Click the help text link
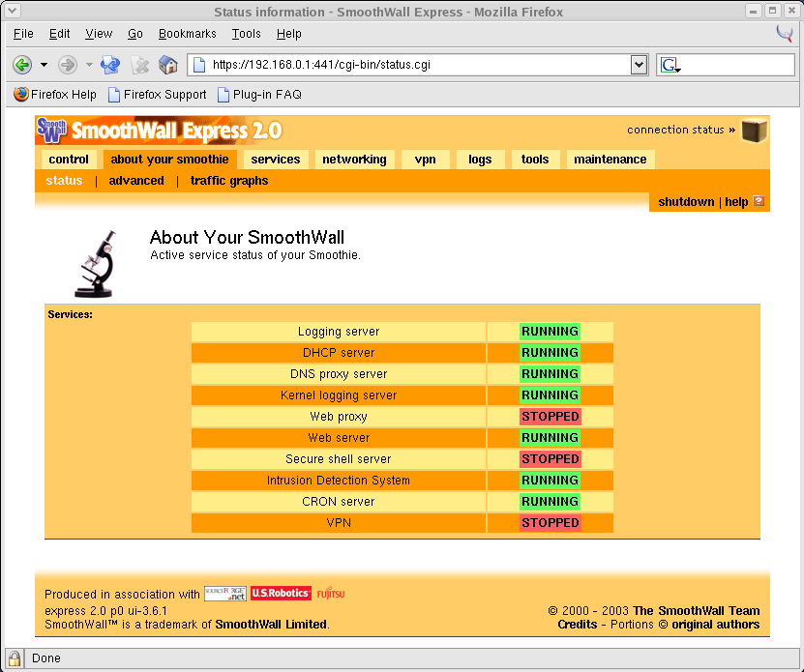804x672 pixels. [x=736, y=202]
